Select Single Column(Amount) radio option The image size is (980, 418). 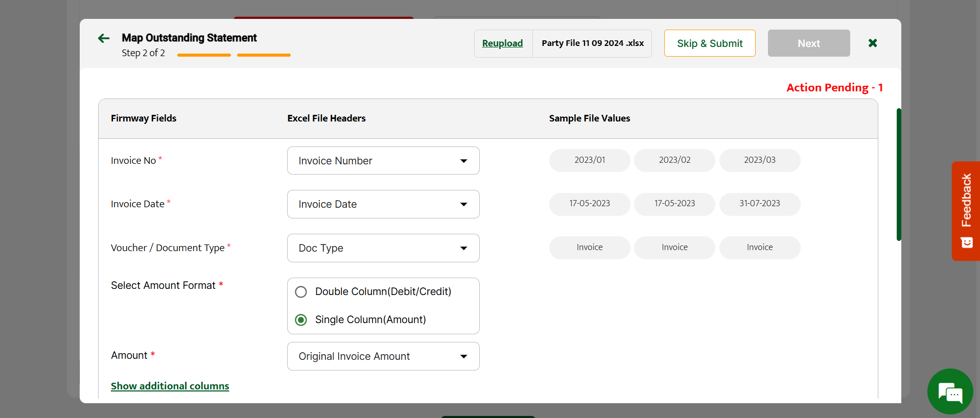click(x=301, y=320)
